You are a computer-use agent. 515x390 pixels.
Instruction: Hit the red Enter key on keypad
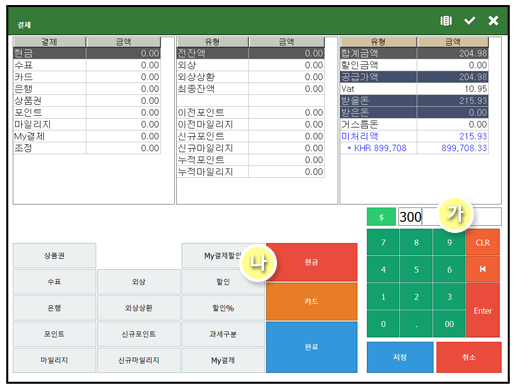483,310
